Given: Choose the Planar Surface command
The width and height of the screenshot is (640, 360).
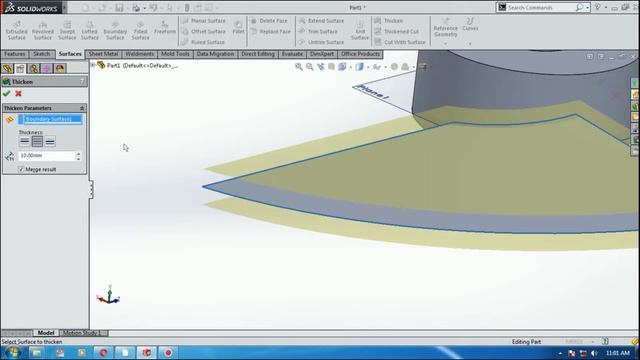Looking at the screenshot, I should click(204, 20).
